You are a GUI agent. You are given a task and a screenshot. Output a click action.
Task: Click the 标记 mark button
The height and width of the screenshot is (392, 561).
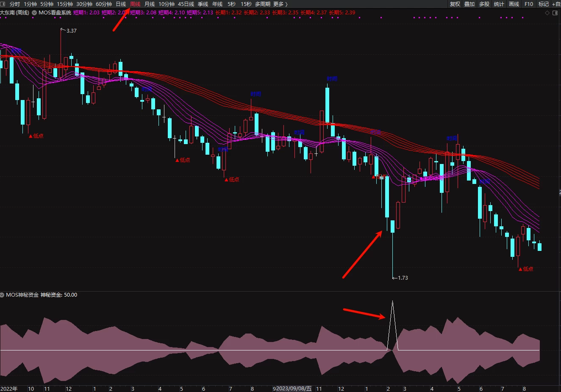click(544, 4)
